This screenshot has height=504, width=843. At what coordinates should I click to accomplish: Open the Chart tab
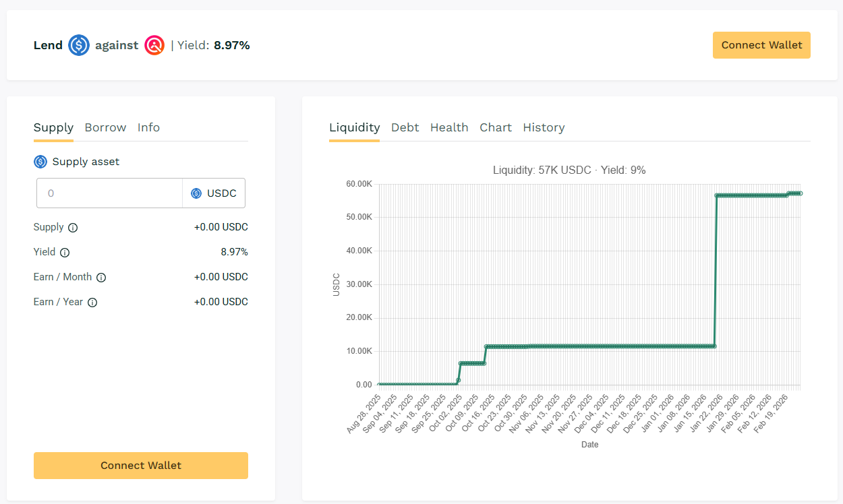496,127
